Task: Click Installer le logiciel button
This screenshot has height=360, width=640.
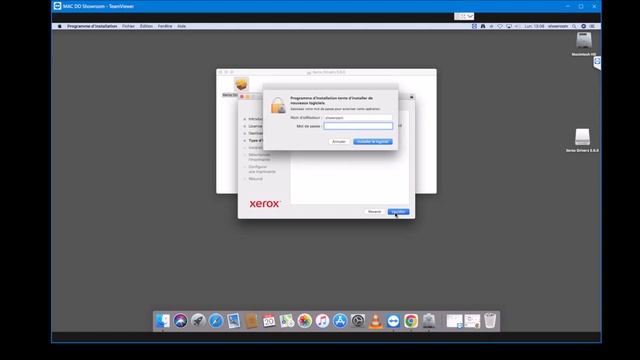Action: (x=373, y=142)
